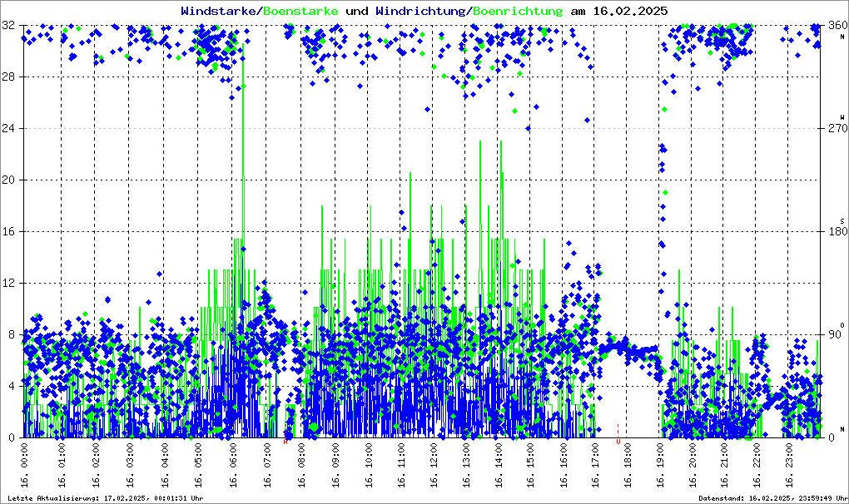Select the "24" wind speed axis label
This screenshot has width=849, height=504.
[x=8, y=128]
